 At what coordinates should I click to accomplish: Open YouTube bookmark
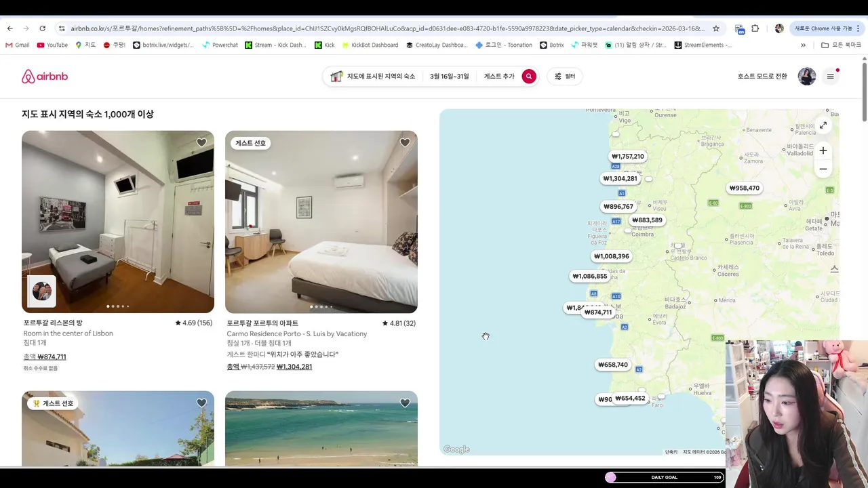52,45
